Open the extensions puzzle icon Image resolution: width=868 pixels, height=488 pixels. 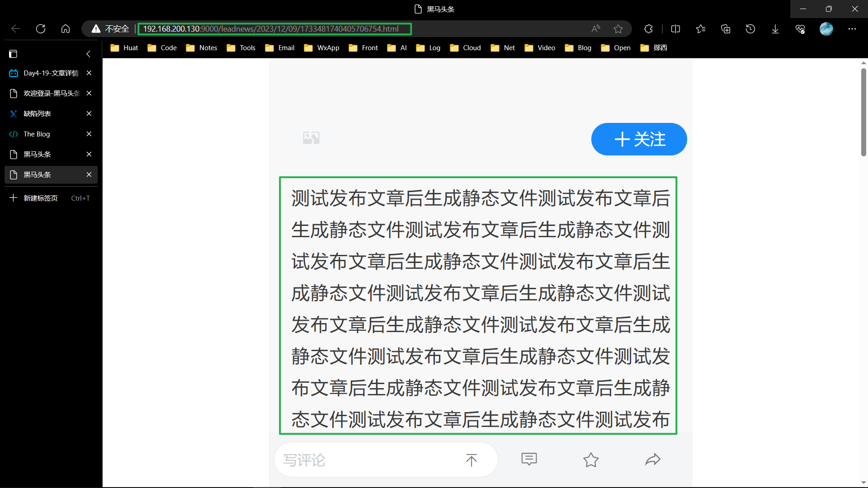648,29
